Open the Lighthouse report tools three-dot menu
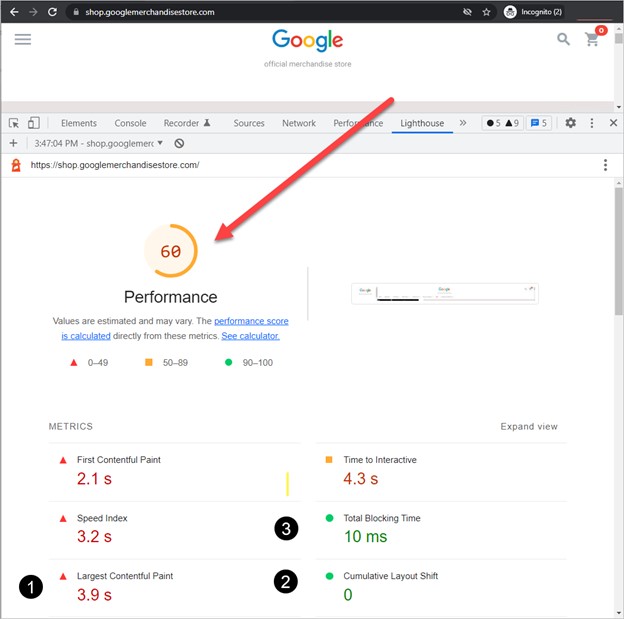This screenshot has height=619, width=624. (605, 165)
